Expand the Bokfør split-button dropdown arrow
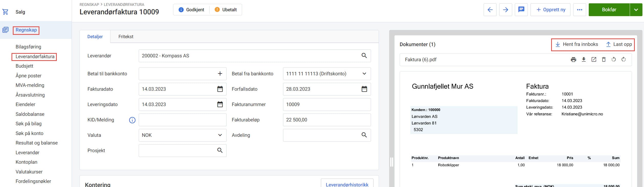 (x=636, y=10)
